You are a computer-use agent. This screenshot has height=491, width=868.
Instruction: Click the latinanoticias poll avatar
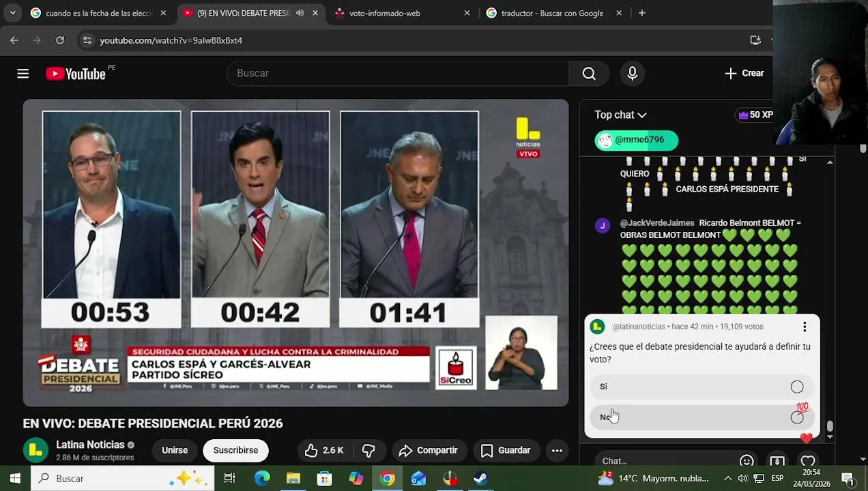(597, 327)
